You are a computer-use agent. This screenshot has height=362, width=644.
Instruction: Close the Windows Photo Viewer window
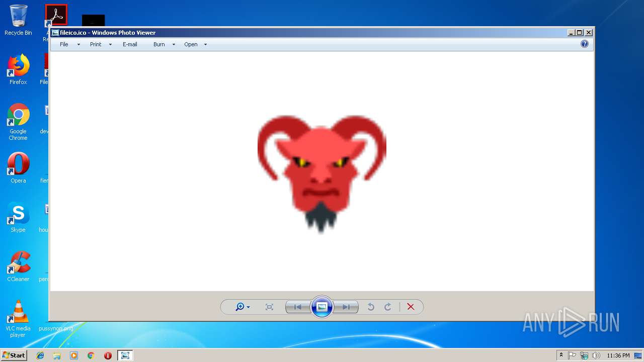pyautogui.click(x=589, y=33)
